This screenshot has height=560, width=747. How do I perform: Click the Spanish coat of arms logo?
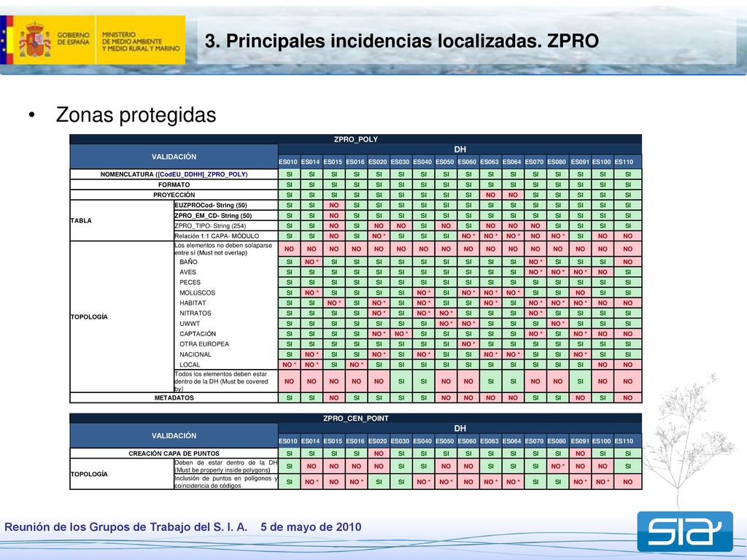tap(35, 39)
